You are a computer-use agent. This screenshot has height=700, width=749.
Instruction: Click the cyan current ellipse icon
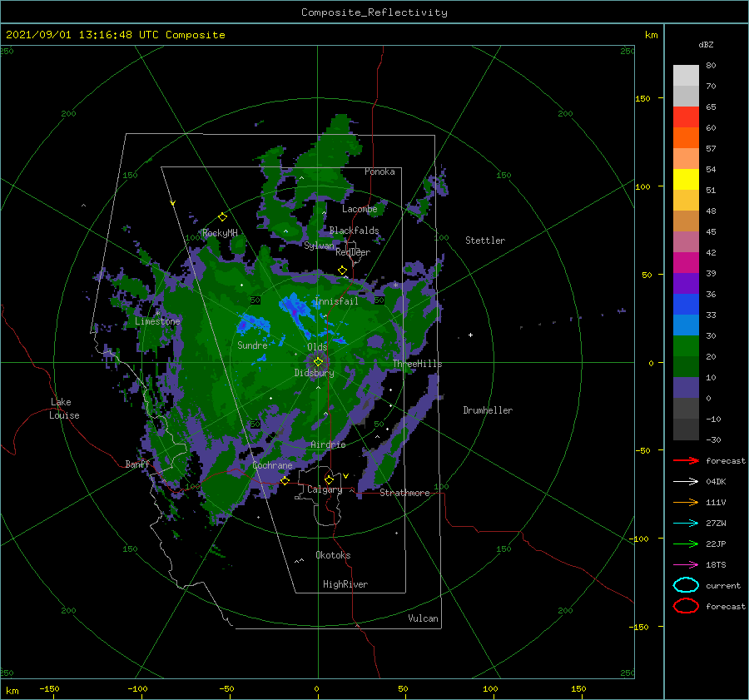pyautogui.click(x=686, y=585)
